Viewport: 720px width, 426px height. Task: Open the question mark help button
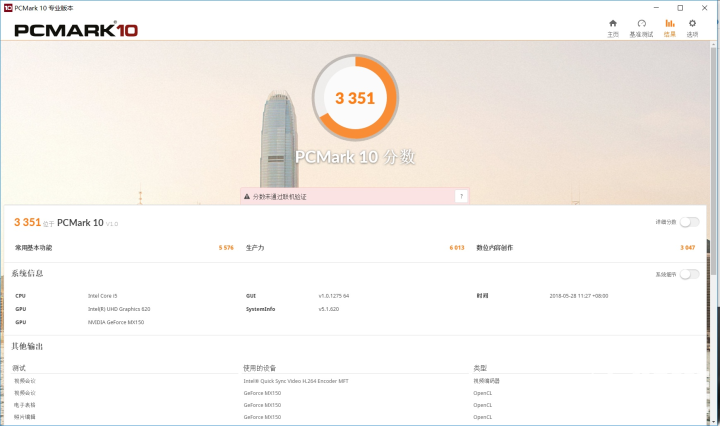pyautogui.click(x=461, y=196)
